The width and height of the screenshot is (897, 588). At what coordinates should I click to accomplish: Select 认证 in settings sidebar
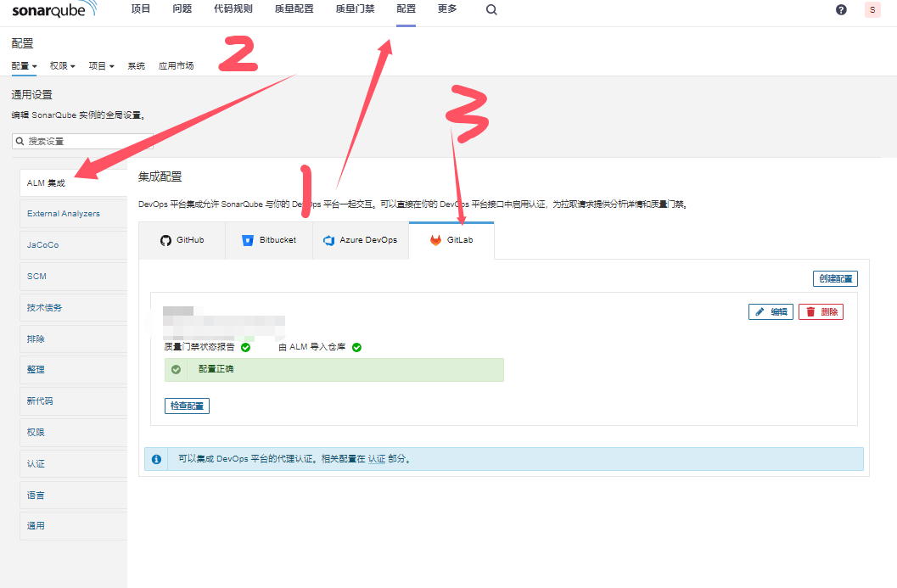pyautogui.click(x=74, y=464)
